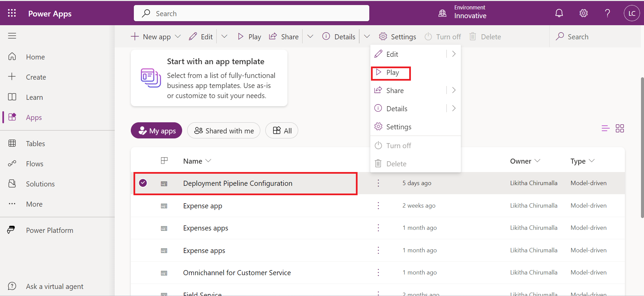The height and width of the screenshot is (296, 644).
Task: Select the Shared with me filter
Action: click(x=224, y=131)
